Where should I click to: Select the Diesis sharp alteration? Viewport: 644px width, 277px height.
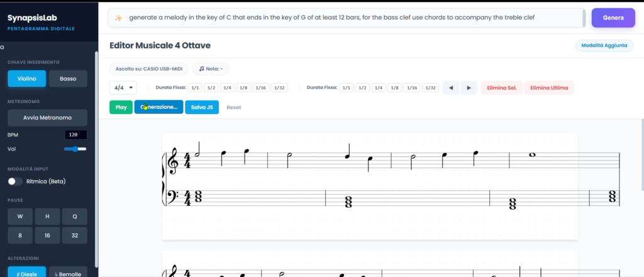tap(26, 273)
